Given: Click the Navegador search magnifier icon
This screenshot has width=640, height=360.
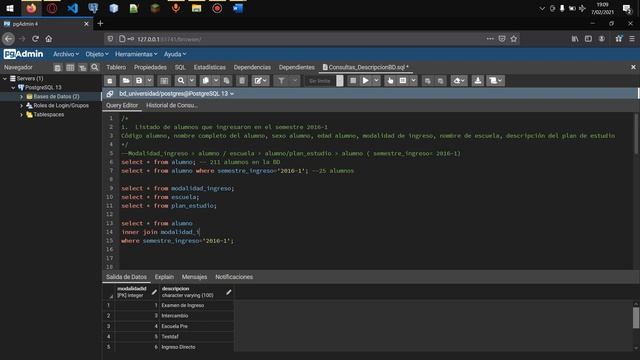Looking at the screenshot, I should 95,67.
